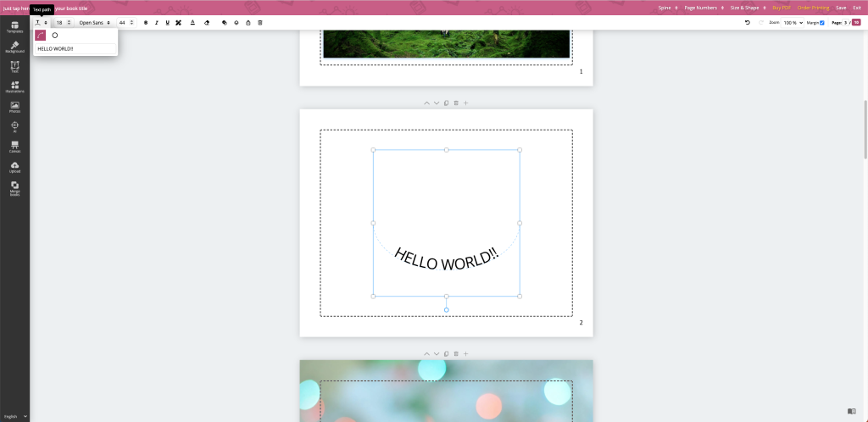
Task: Open the Size & Shape menu
Action: [748, 8]
